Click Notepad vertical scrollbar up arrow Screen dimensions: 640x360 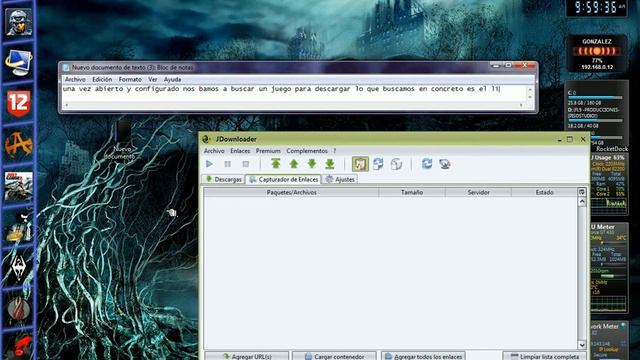point(530,89)
